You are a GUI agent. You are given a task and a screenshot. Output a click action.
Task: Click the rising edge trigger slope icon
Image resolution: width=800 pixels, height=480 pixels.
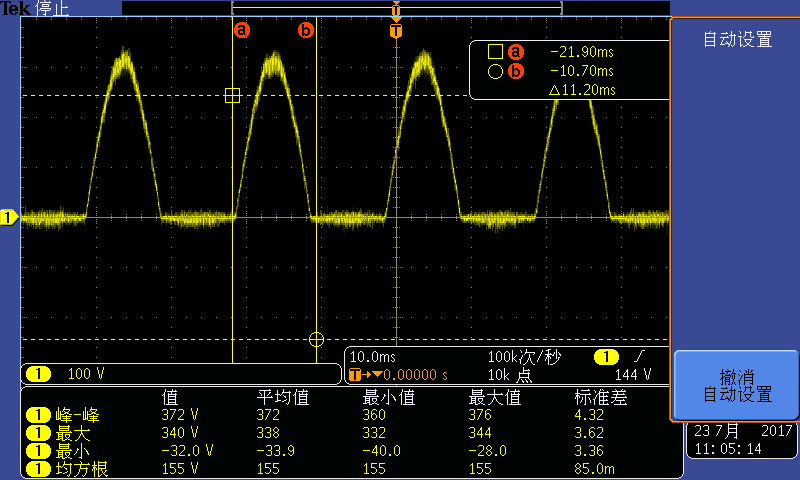pyautogui.click(x=639, y=357)
